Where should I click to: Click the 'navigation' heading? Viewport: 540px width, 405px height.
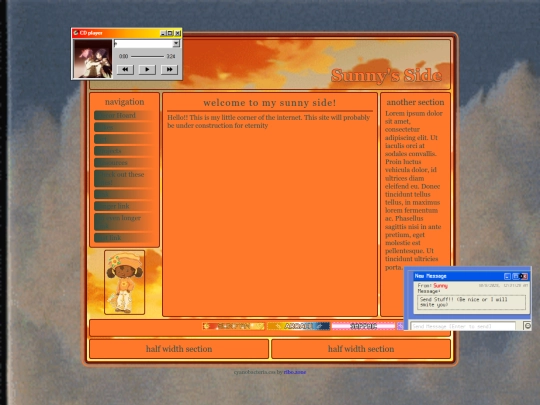tap(124, 102)
